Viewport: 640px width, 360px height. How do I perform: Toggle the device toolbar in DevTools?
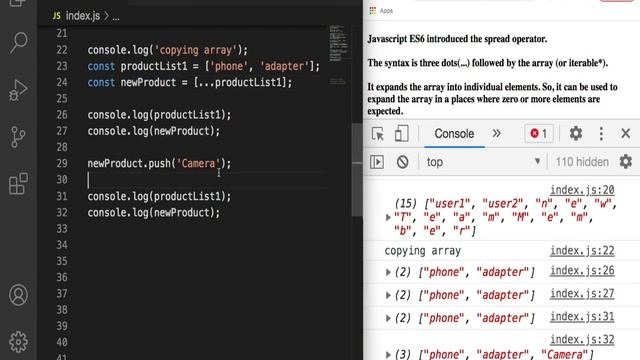pos(401,133)
